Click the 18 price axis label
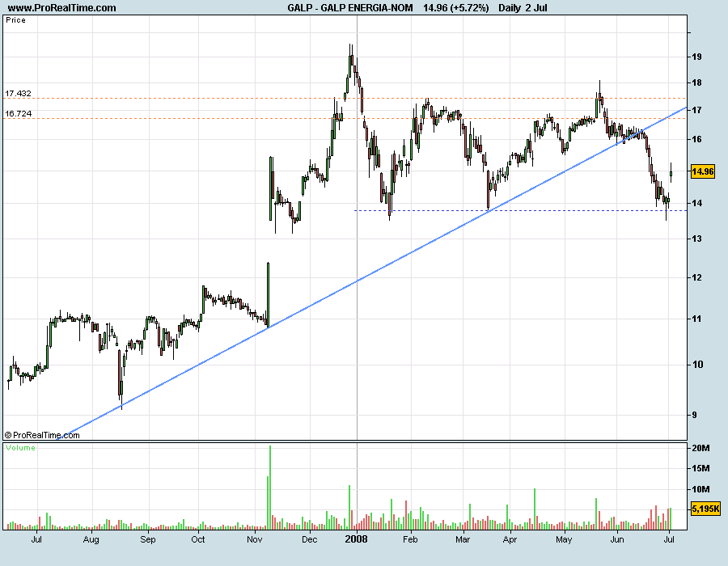The height and width of the screenshot is (566, 728). point(696,83)
